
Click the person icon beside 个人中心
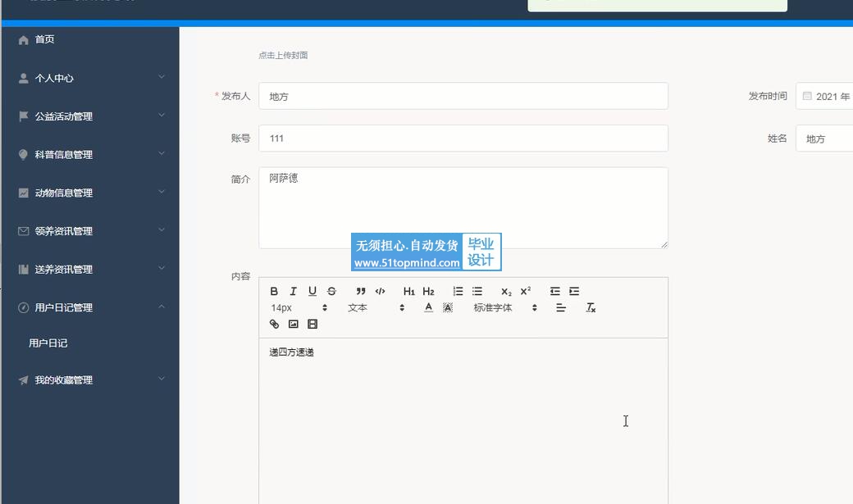pos(24,79)
